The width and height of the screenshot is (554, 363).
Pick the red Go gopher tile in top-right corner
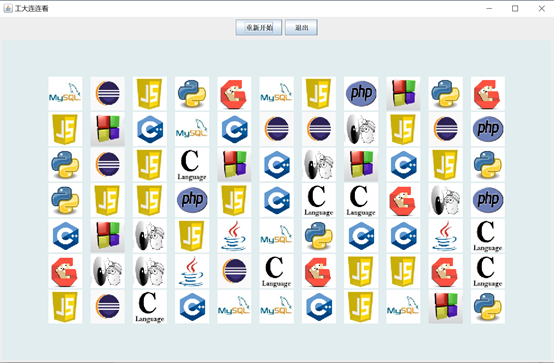tap(488, 94)
